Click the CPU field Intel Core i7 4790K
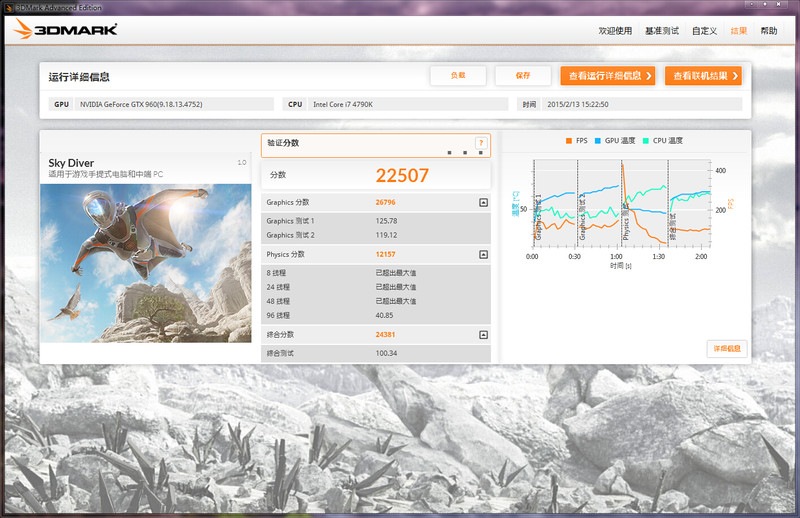800x518 pixels. 408,104
